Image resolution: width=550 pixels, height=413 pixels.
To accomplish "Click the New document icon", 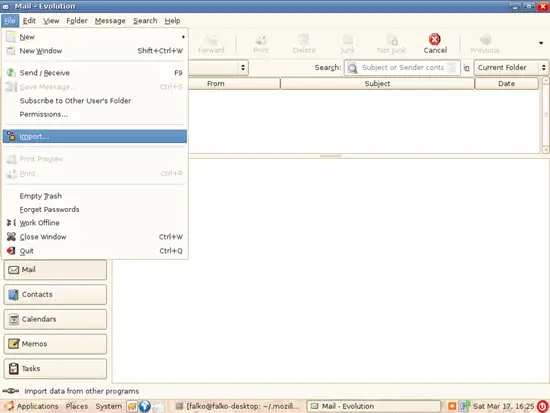I will [x=11, y=36].
